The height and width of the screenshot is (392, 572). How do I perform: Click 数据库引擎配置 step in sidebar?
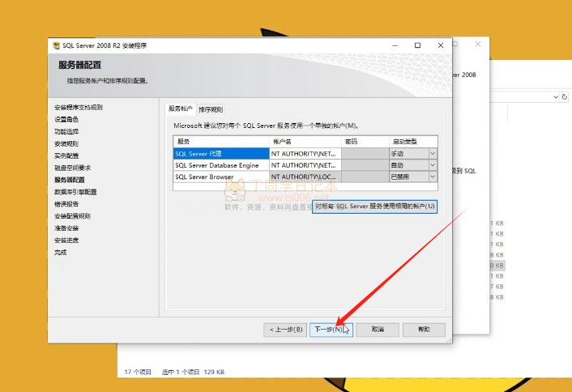[x=75, y=192]
